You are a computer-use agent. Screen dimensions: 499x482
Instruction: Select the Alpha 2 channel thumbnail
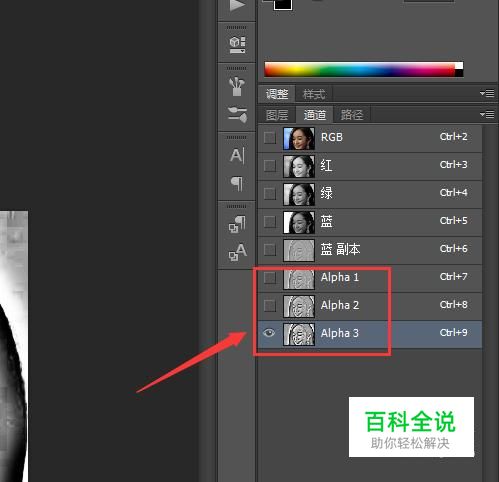pyautogui.click(x=299, y=306)
